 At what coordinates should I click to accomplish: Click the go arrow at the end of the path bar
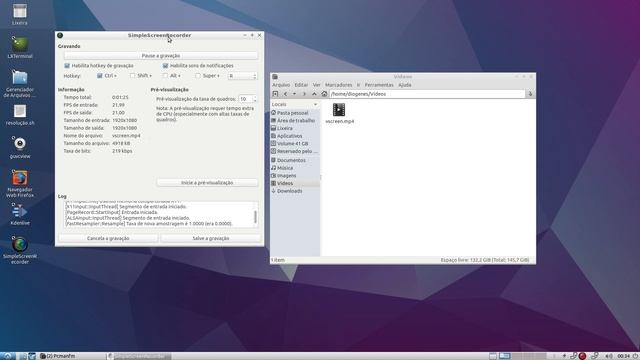530,94
